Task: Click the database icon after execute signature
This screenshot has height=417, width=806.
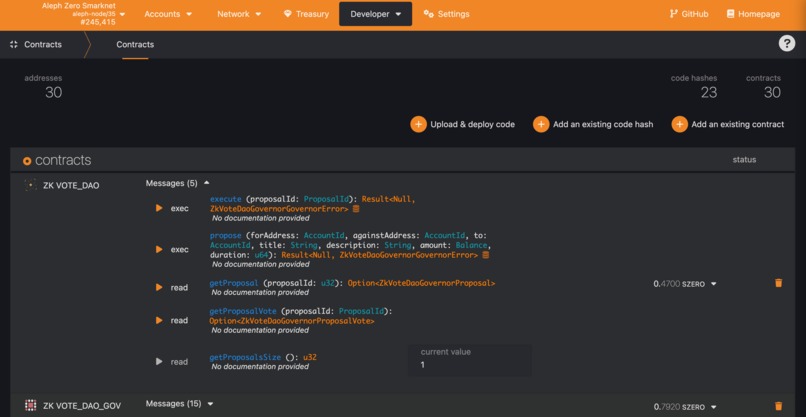Action: pyautogui.click(x=356, y=209)
